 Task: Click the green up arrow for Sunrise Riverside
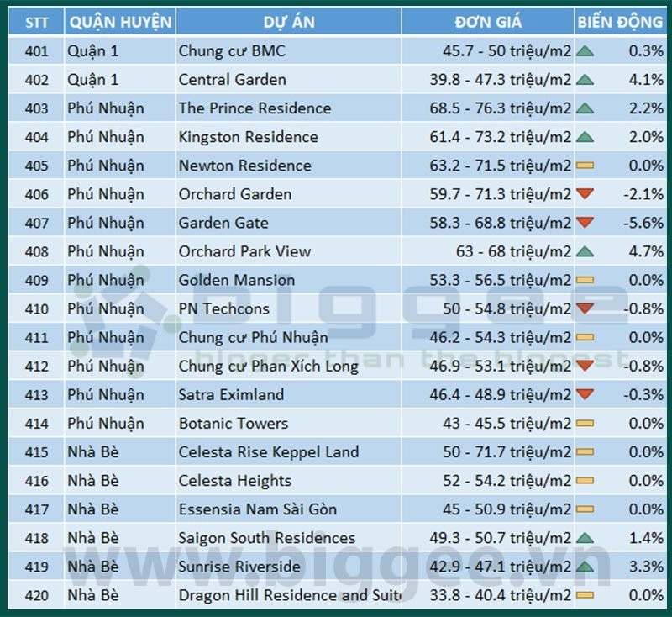585,567
